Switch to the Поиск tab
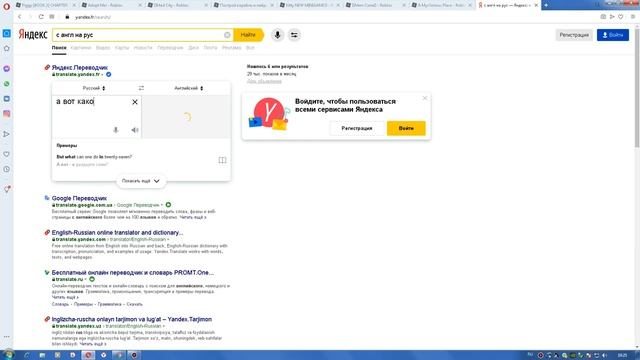Image resolution: width=640 pixels, height=360 pixels. [59, 48]
